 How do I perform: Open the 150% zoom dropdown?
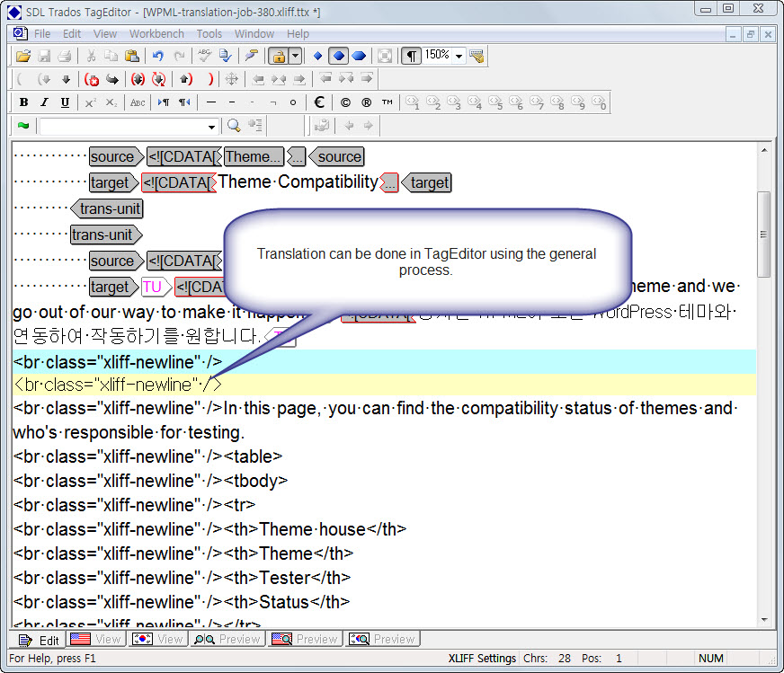pos(459,56)
